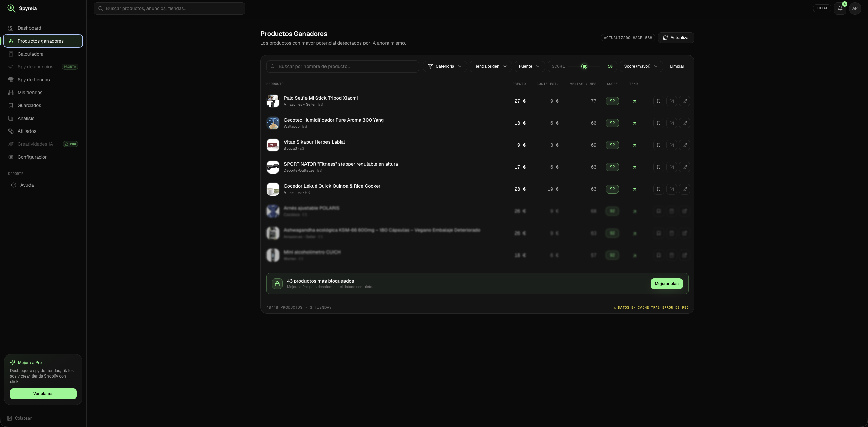
Task: Open Creatividades IA Pro item
Action: tap(43, 144)
